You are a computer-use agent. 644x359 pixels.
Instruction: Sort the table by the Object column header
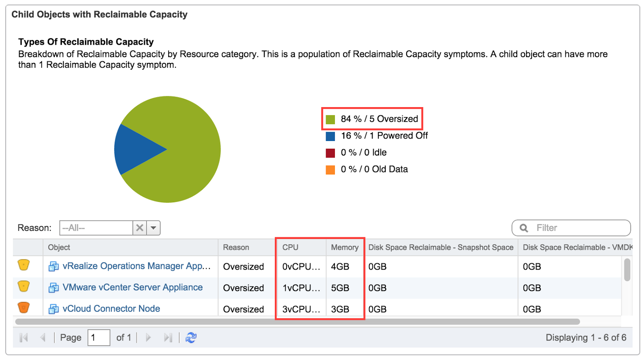[x=59, y=247]
